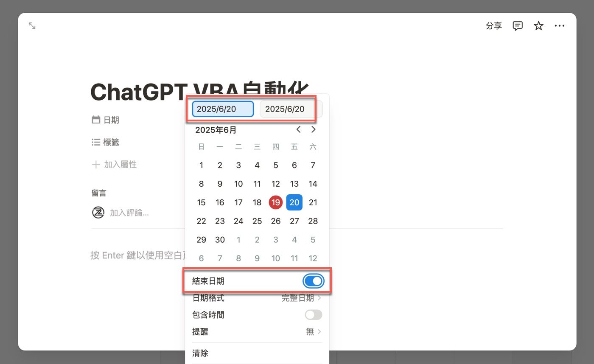Viewport: 594px width, 364px height.
Task: Click the 留言 comments section heading
Action: click(99, 193)
